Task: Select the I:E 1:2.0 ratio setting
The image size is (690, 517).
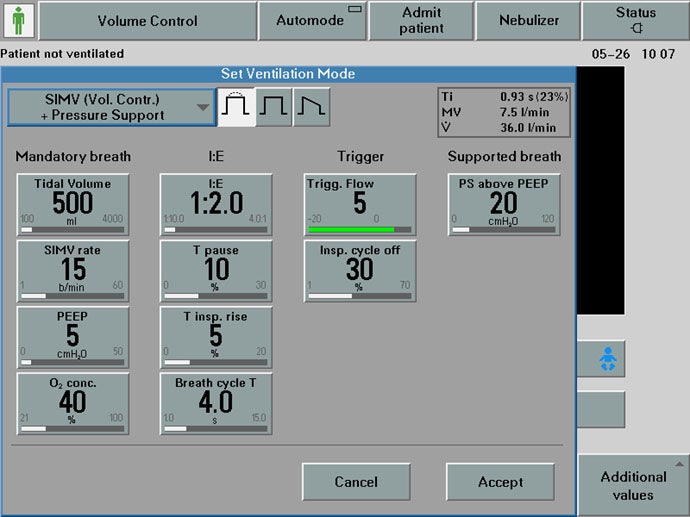Action: [216, 205]
